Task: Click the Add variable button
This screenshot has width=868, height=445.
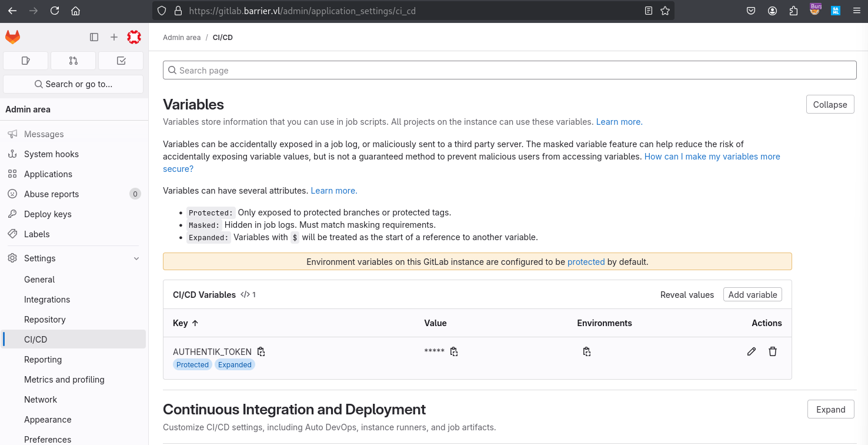Action: [x=753, y=295]
